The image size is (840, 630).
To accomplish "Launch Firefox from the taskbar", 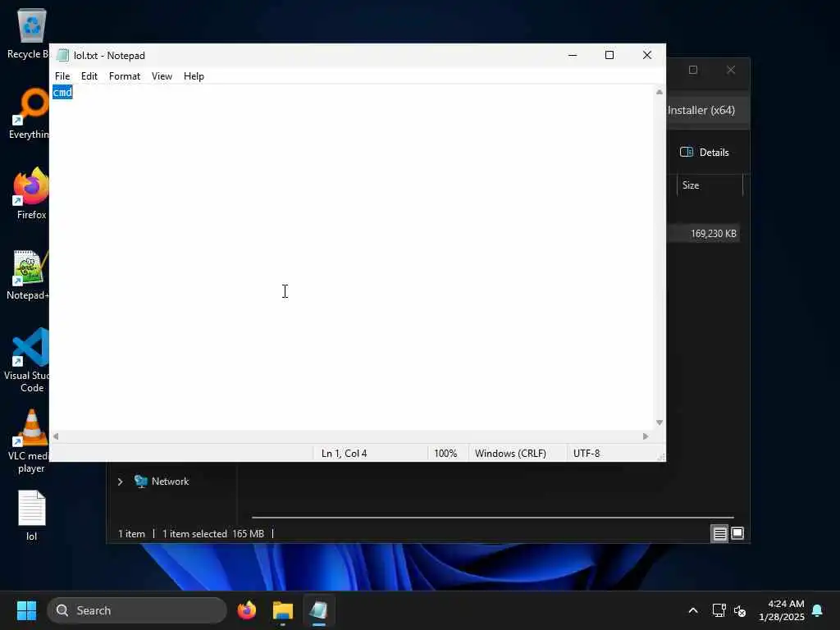I will (x=247, y=610).
